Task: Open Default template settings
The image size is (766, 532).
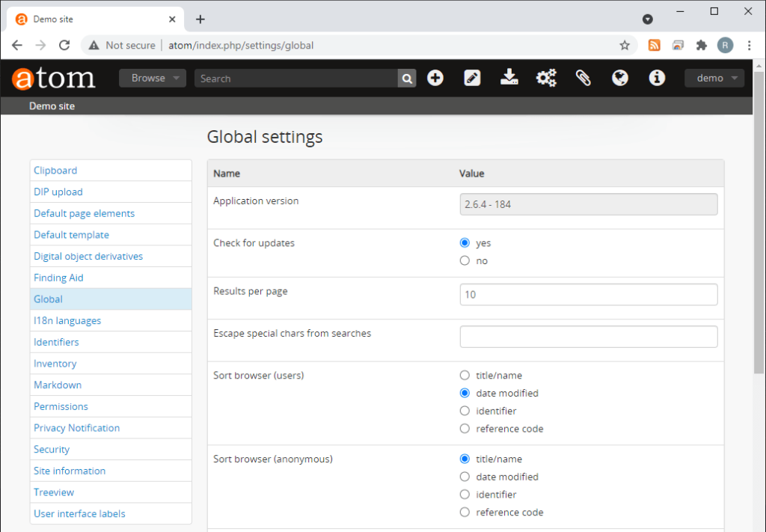Action: click(111, 235)
